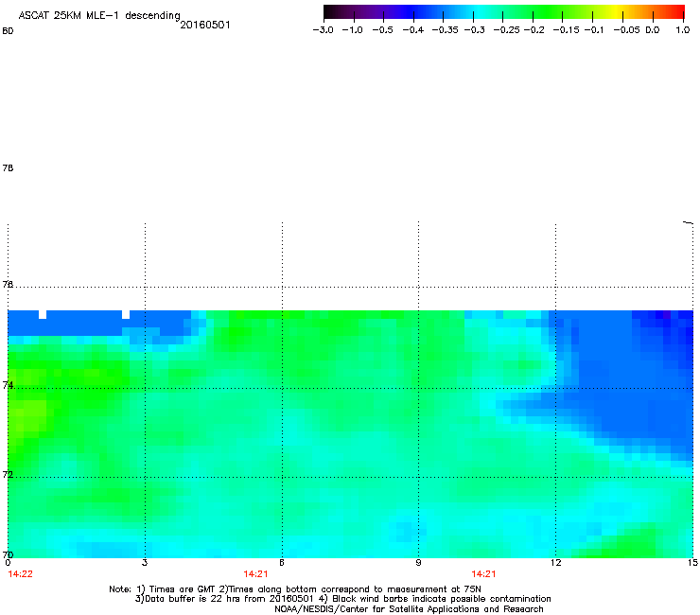The width and height of the screenshot is (700, 615).
Task: Select the date label "20160501" near the title
Action: [205, 25]
